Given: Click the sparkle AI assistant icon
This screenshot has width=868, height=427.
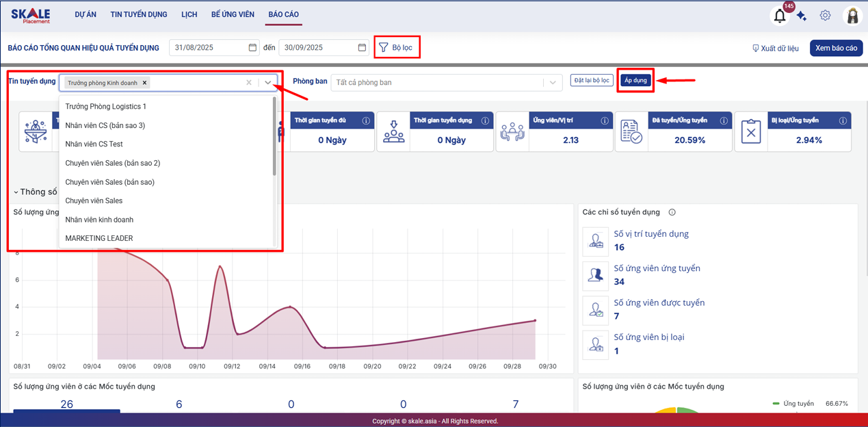Looking at the screenshot, I should point(802,16).
